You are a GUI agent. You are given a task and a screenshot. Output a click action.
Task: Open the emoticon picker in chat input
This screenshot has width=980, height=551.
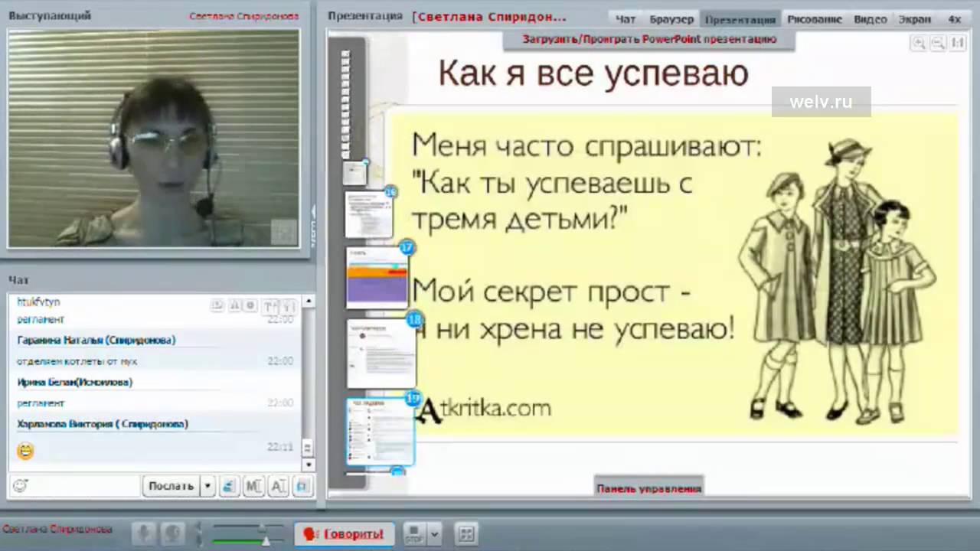click(x=21, y=486)
